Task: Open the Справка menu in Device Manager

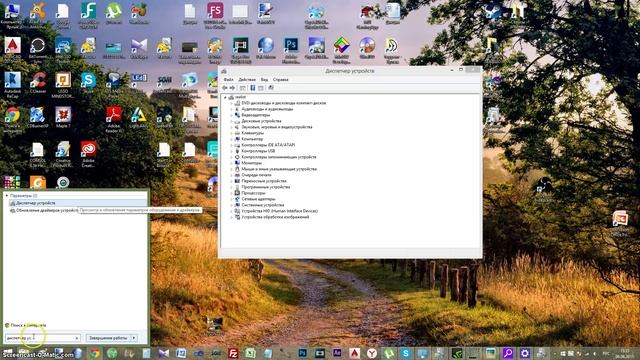Action: [280, 80]
